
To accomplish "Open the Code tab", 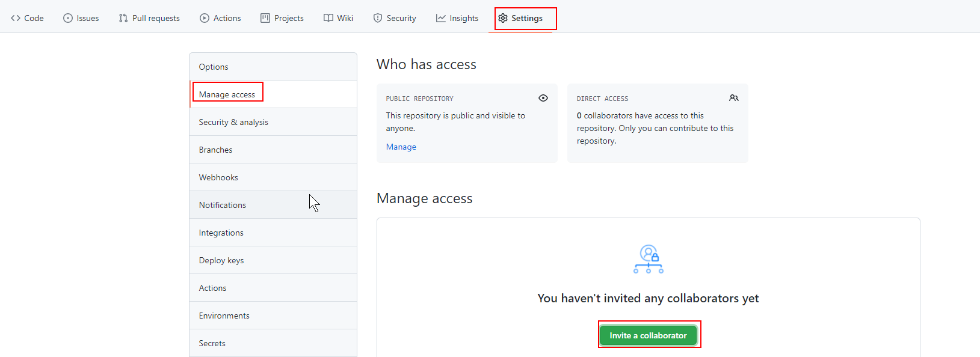I will coord(27,18).
